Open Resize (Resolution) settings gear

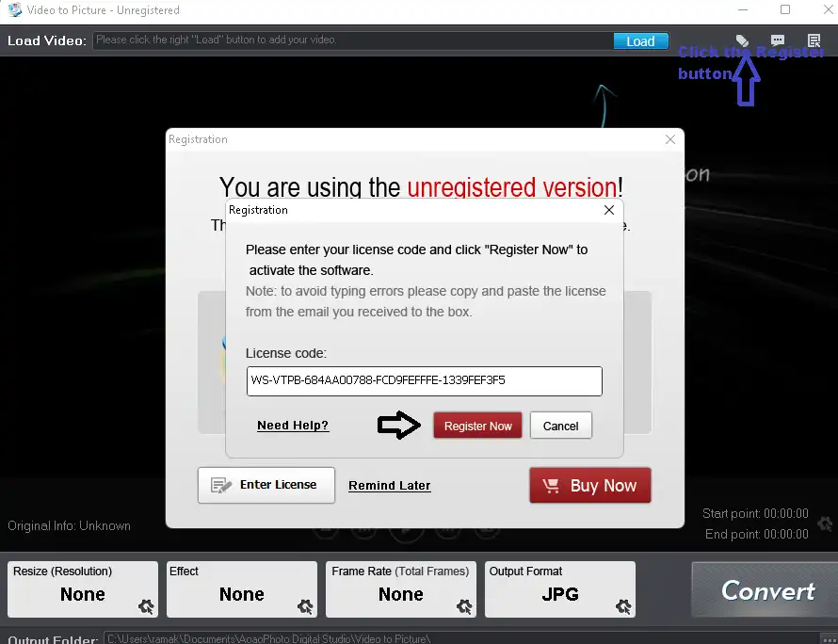[x=146, y=606]
